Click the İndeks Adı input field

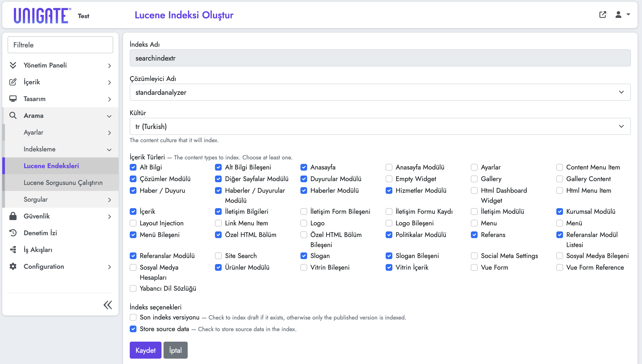point(380,58)
